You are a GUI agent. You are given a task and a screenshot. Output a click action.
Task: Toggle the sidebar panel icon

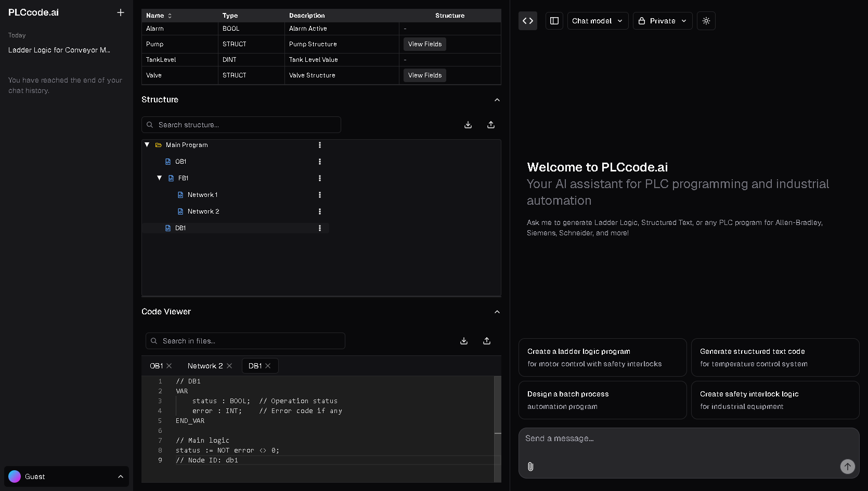[x=554, y=21]
